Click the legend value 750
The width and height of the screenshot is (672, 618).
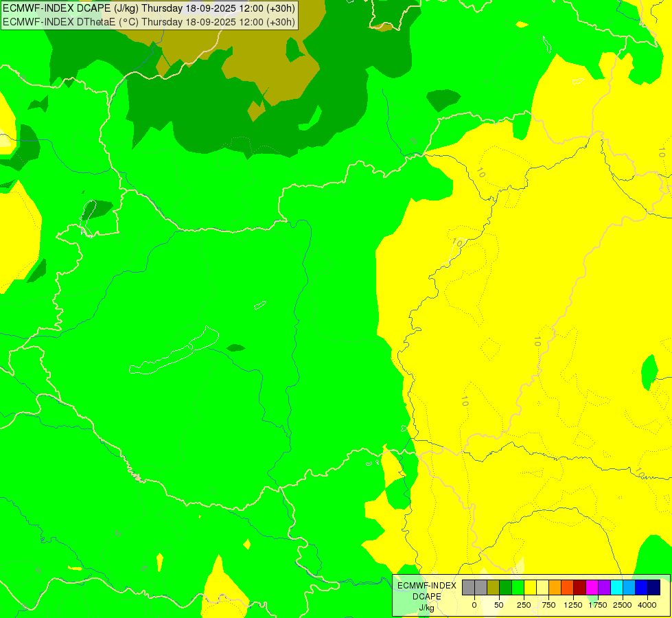pyautogui.click(x=548, y=605)
